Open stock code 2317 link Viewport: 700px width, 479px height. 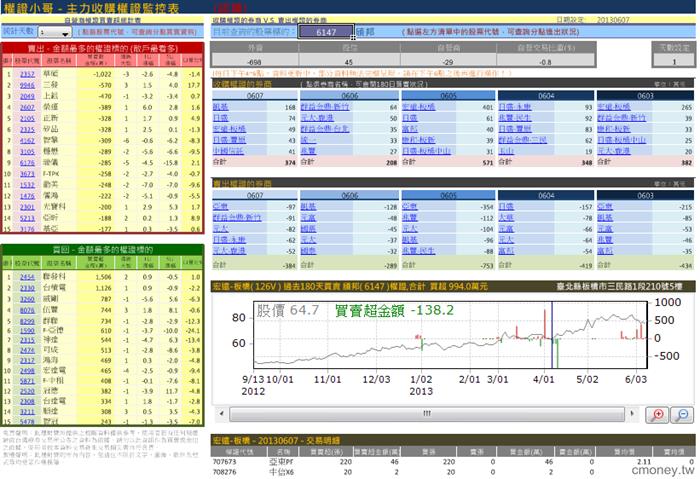coord(27,361)
